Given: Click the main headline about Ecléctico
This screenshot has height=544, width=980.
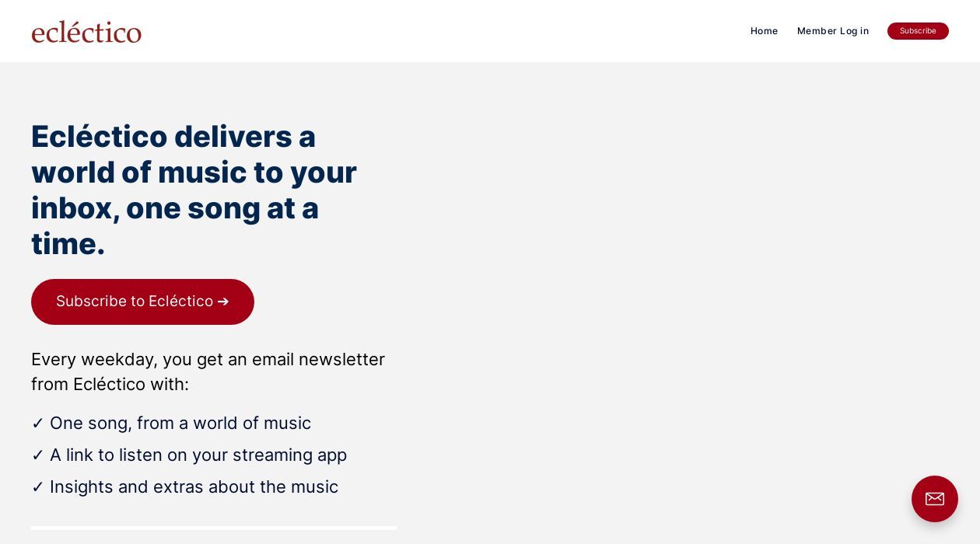Looking at the screenshot, I should pos(194,190).
